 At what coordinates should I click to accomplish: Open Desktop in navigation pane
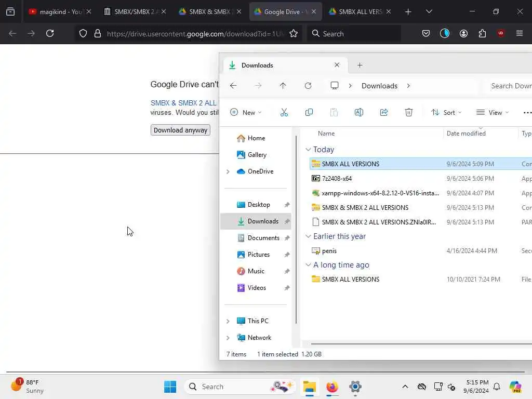click(259, 205)
